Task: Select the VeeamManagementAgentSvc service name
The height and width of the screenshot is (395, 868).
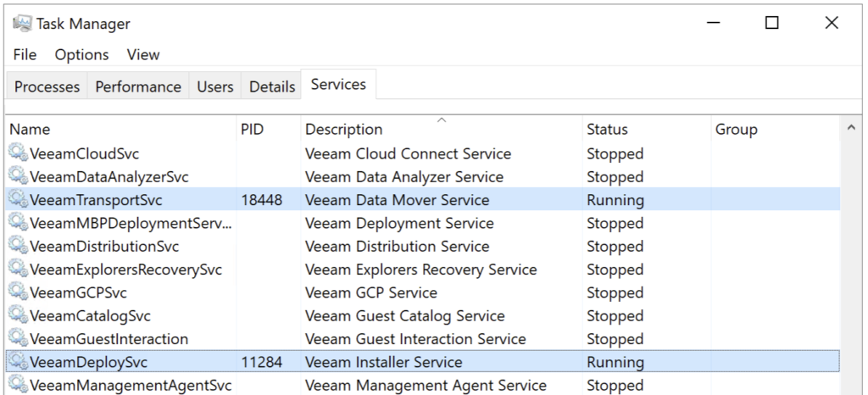Action: [131, 386]
